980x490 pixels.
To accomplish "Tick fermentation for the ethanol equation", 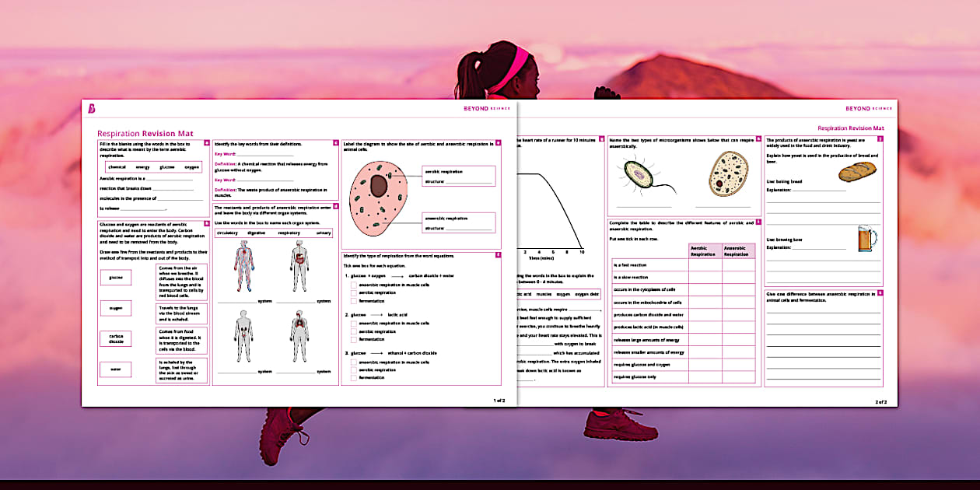I will [353, 377].
